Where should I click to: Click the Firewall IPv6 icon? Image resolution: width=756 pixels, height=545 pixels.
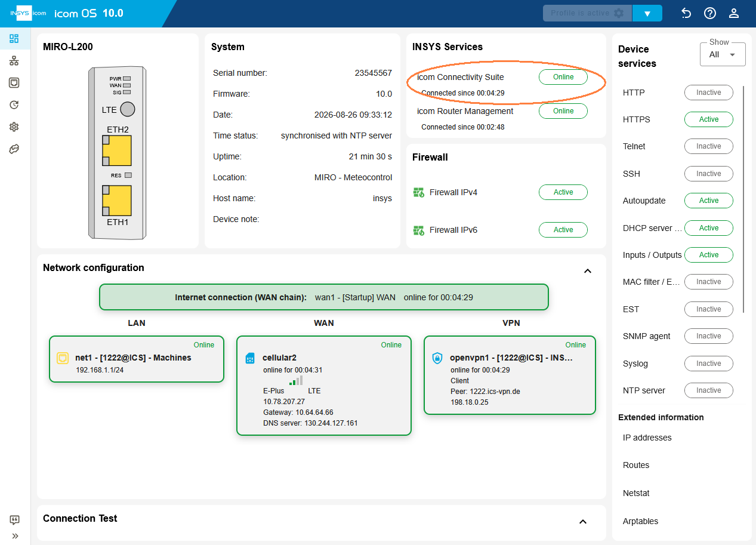point(418,230)
